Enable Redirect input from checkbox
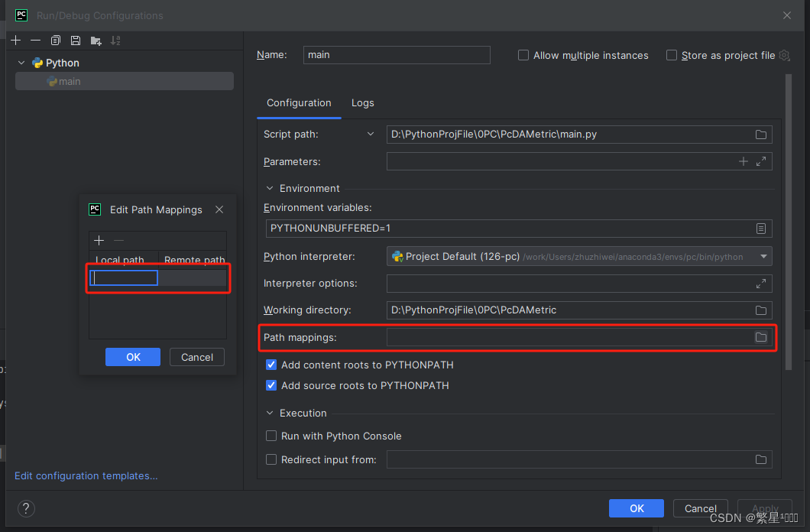 pos(271,459)
